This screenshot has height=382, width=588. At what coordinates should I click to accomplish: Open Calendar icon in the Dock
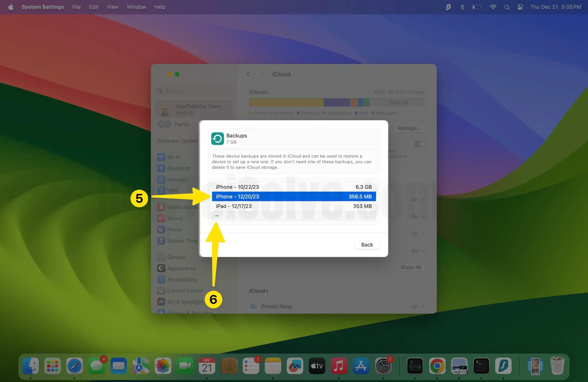pyautogui.click(x=207, y=366)
